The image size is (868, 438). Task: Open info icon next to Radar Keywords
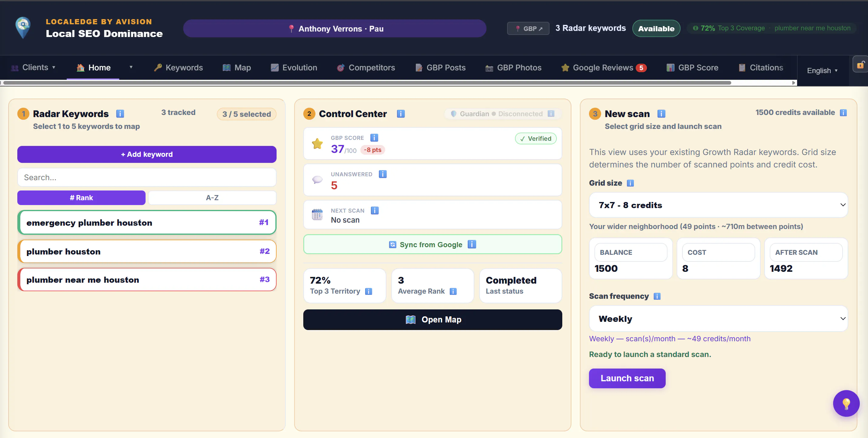120,114
